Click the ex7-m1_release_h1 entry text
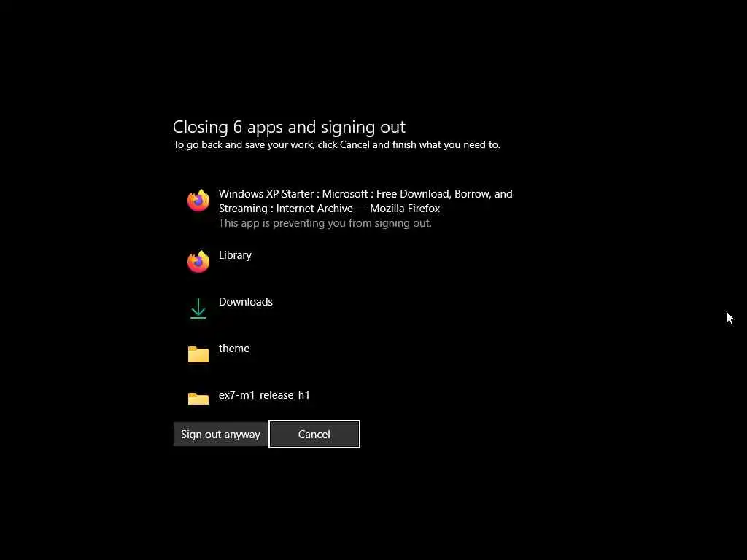This screenshot has width=747, height=560. 264,395
